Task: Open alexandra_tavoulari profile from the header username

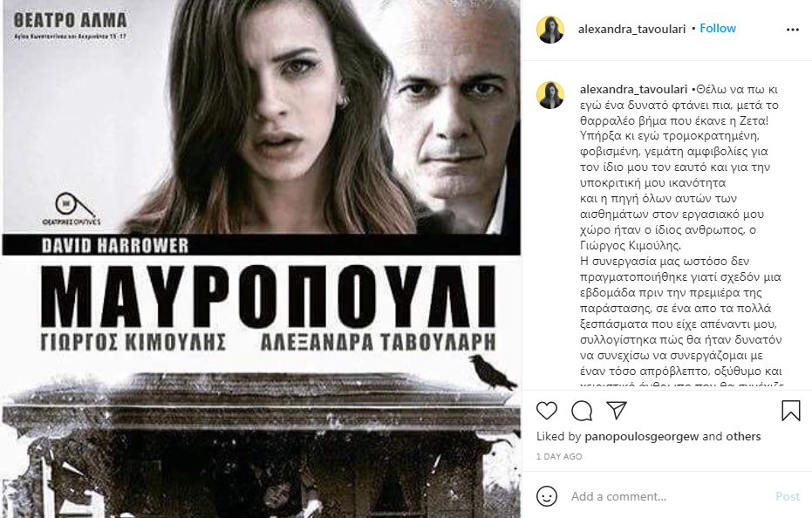Action: [631, 30]
